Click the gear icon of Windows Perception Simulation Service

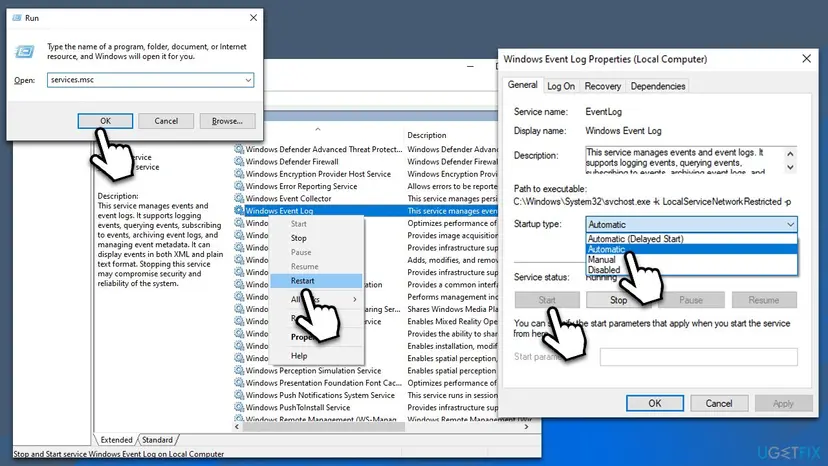pyautogui.click(x=239, y=370)
